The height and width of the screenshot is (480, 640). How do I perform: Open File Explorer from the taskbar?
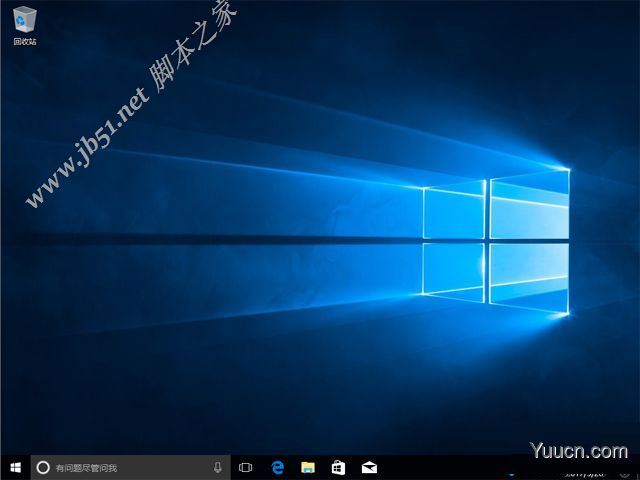click(x=308, y=467)
